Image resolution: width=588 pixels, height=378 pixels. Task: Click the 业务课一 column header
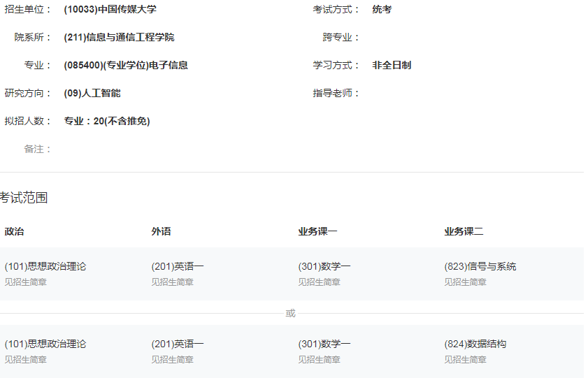317,231
